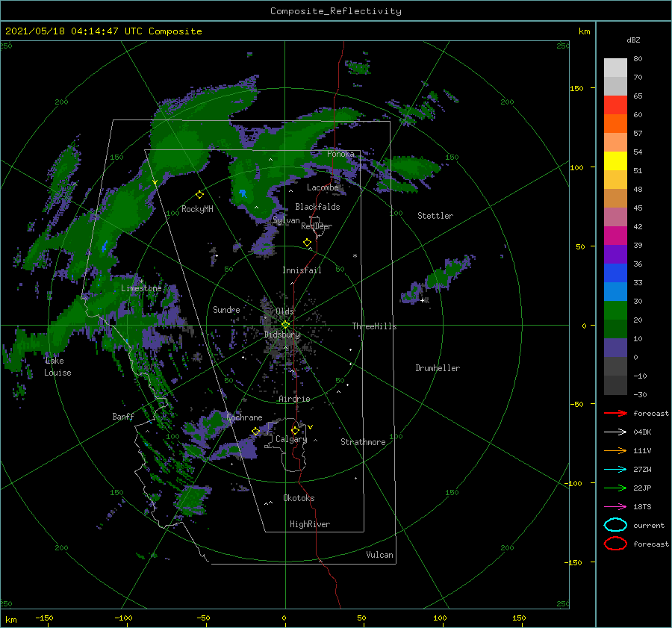This screenshot has height=628, width=672.
Task: Click the current legend text
Action: click(x=649, y=525)
